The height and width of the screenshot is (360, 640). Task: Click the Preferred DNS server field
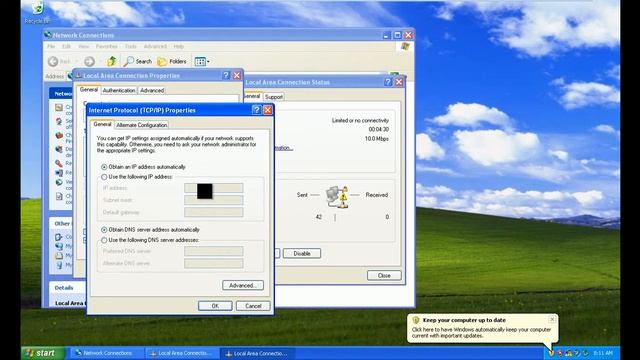click(x=213, y=251)
